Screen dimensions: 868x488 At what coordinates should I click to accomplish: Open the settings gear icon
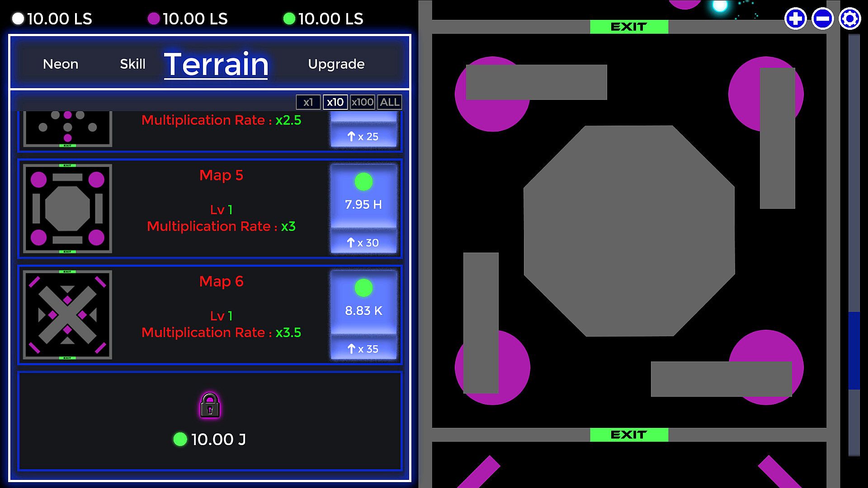click(849, 19)
